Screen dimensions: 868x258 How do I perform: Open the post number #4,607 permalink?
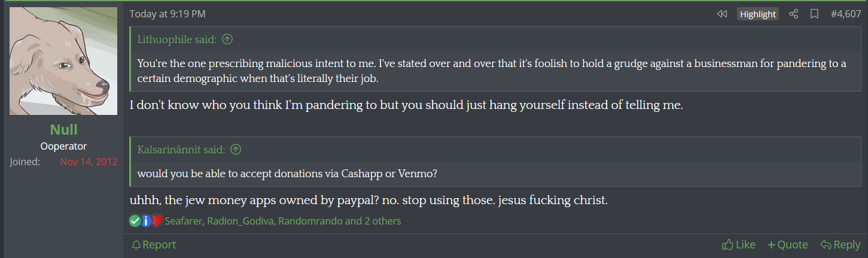(x=845, y=14)
